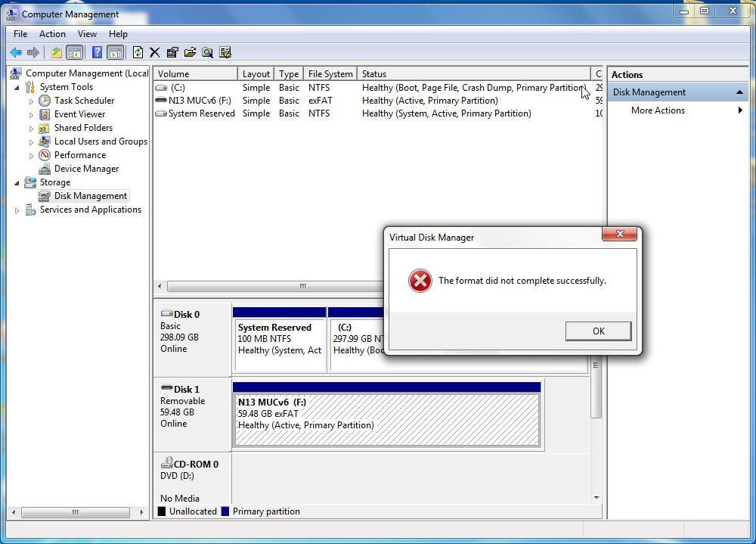The height and width of the screenshot is (544, 756).
Task: Toggle the Show/Hide Action Pane button
Action: tap(115, 52)
